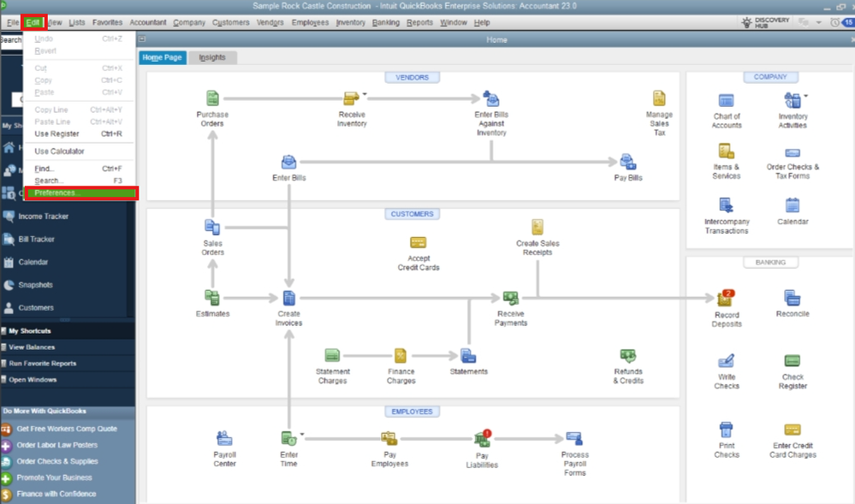Open the Reports menu
This screenshot has height=504, width=855.
click(419, 22)
